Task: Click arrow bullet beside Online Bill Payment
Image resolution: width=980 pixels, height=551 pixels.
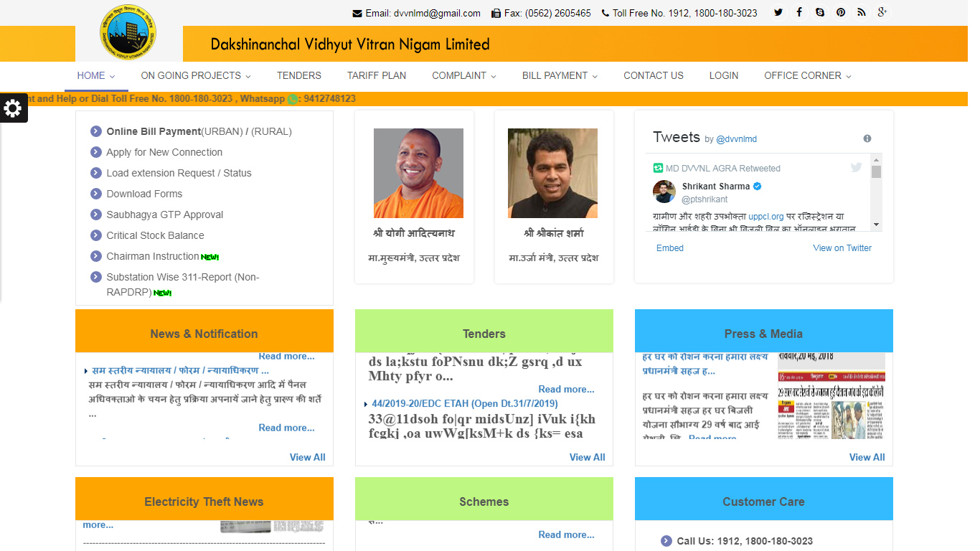Action: [x=96, y=131]
